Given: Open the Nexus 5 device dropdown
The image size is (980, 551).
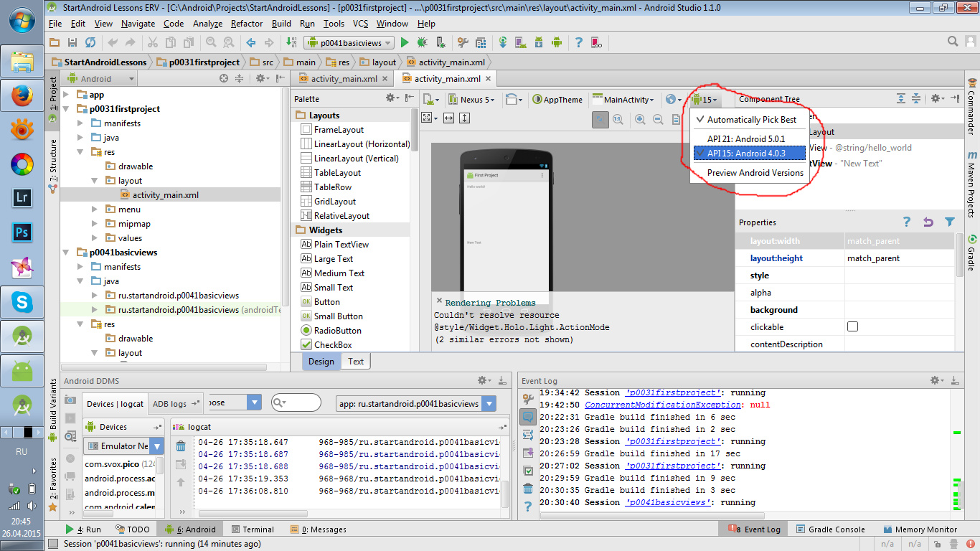Looking at the screenshot, I should [471, 100].
